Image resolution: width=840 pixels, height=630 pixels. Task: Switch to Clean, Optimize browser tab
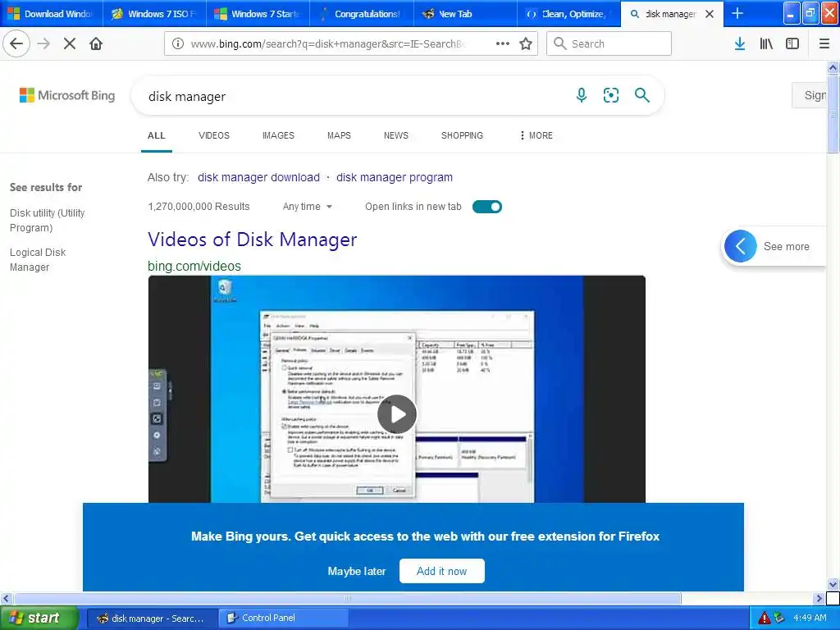click(569, 14)
